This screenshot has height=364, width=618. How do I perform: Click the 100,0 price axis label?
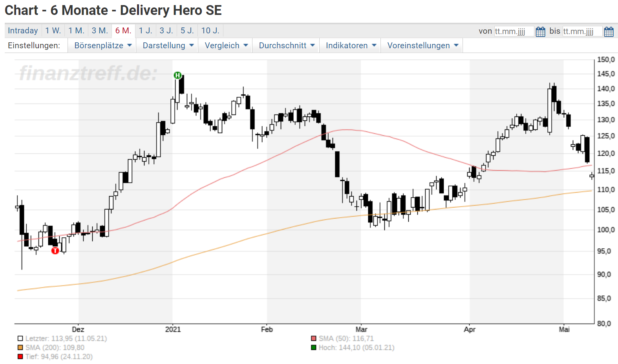click(x=606, y=230)
